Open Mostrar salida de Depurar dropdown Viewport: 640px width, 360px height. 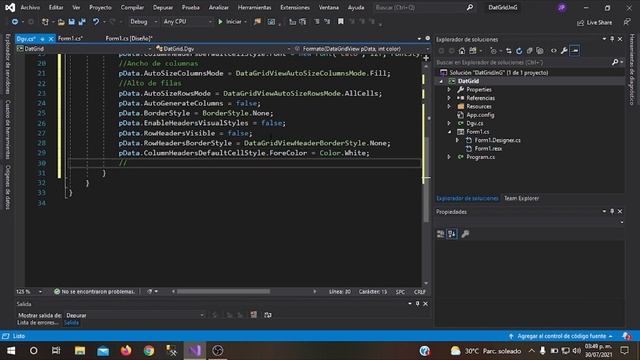coord(135,315)
